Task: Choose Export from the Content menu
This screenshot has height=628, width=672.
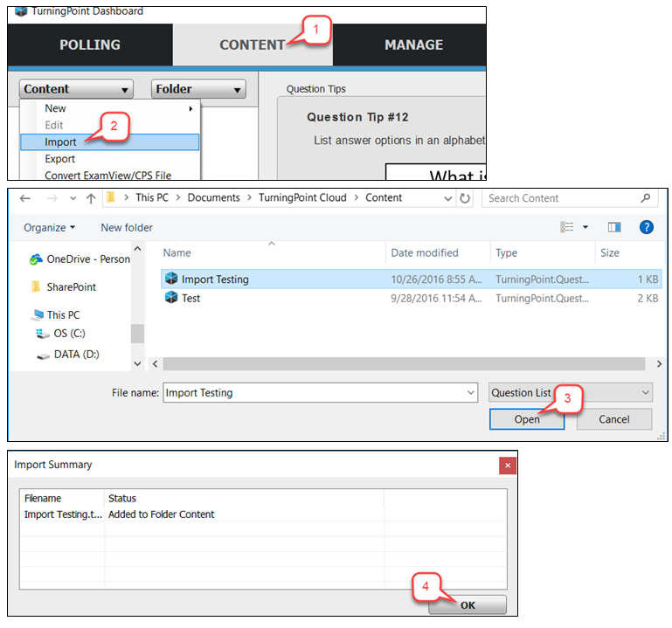Action: coord(110,159)
